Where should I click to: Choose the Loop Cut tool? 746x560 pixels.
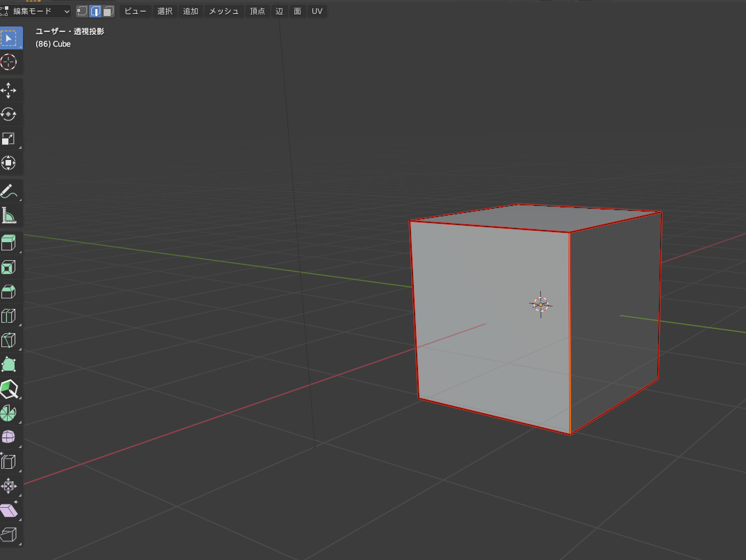pyautogui.click(x=9, y=316)
